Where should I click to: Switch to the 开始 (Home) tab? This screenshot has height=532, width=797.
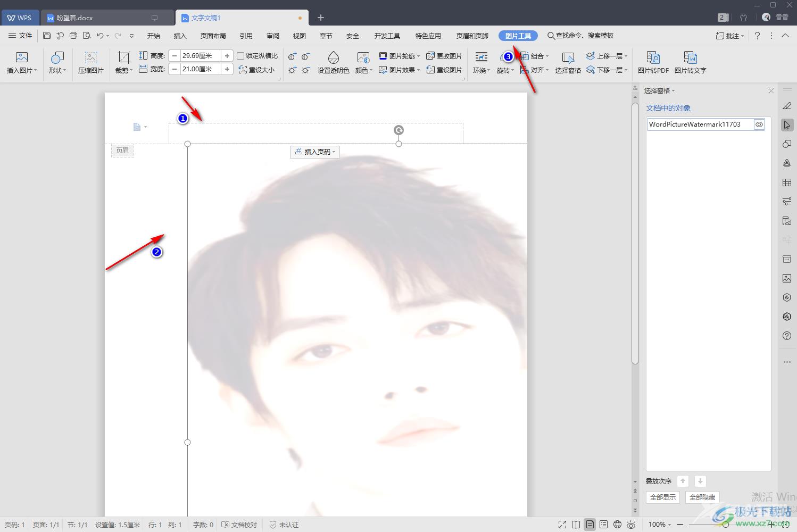point(154,36)
